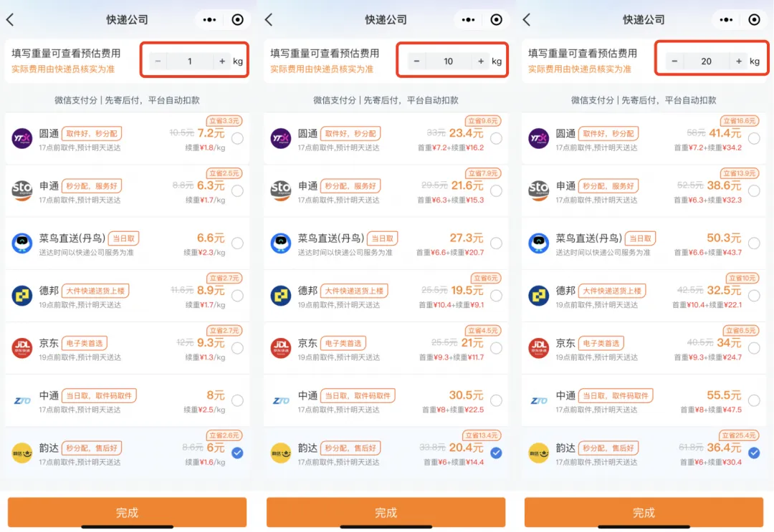Image resolution: width=774 pixels, height=532 pixels.
Task: Open the three-dot menu in the 10 kg panel
Action: [x=468, y=20]
